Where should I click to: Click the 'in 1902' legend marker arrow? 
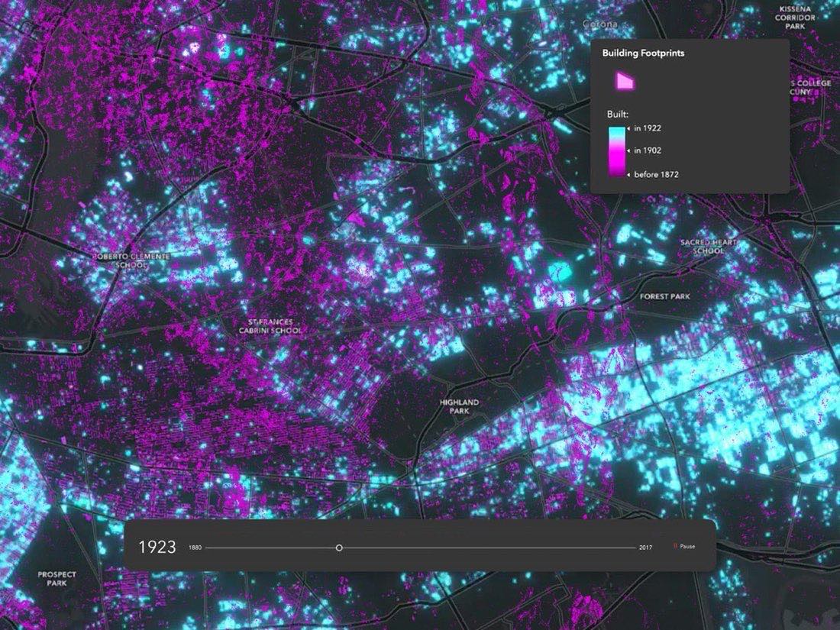(x=629, y=151)
